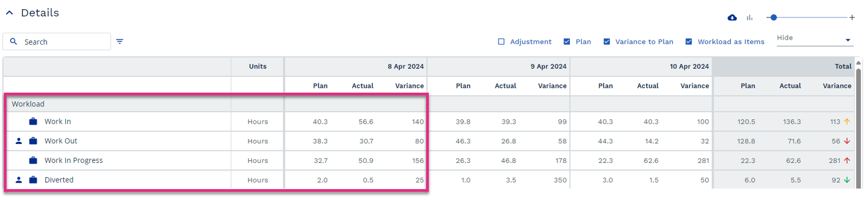This screenshot has width=868, height=200.
Task: Click the briefcase icon on Work In Progress row
Action: coord(33,160)
